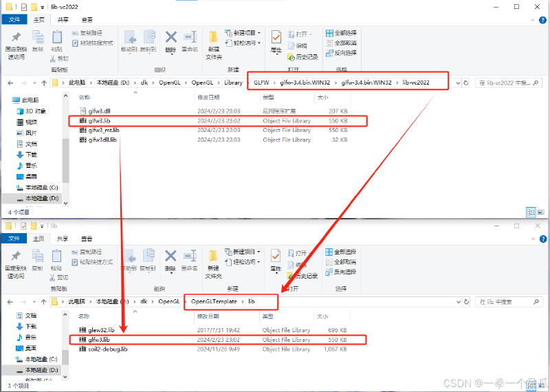This screenshot has height=392, width=550.
Task: Click the search box in lib-vc2022 window
Action: (509, 83)
